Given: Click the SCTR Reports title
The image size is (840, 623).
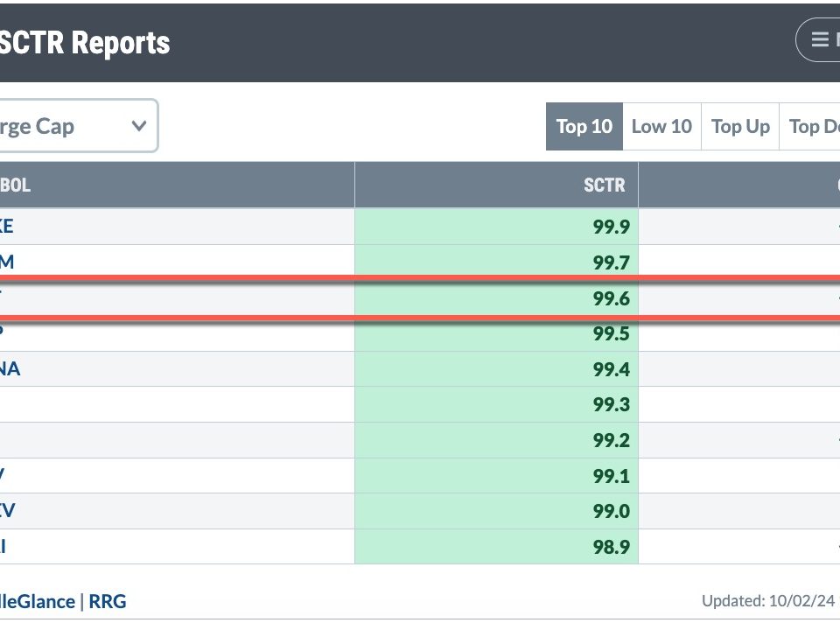Looking at the screenshot, I should pyautogui.click(x=85, y=43).
